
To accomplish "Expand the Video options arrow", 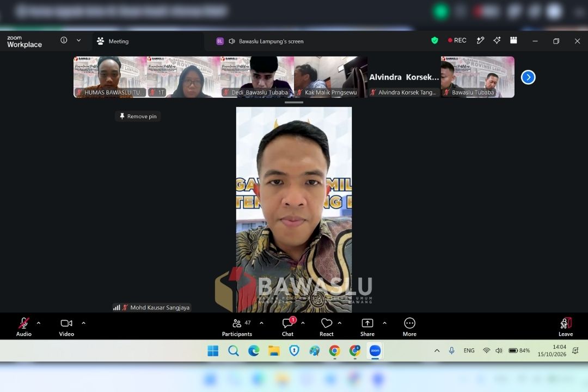I will point(84,323).
